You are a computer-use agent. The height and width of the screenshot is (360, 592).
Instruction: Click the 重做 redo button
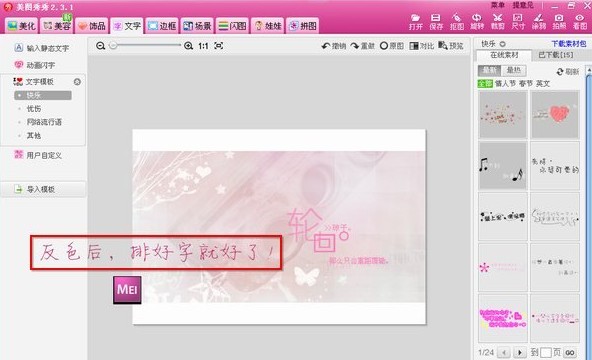coord(362,46)
